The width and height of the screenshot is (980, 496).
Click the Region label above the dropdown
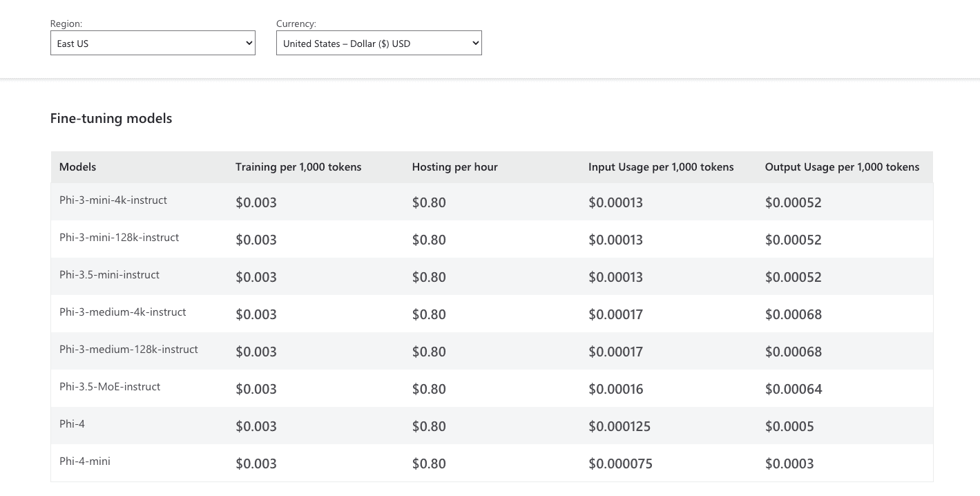coord(66,23)
